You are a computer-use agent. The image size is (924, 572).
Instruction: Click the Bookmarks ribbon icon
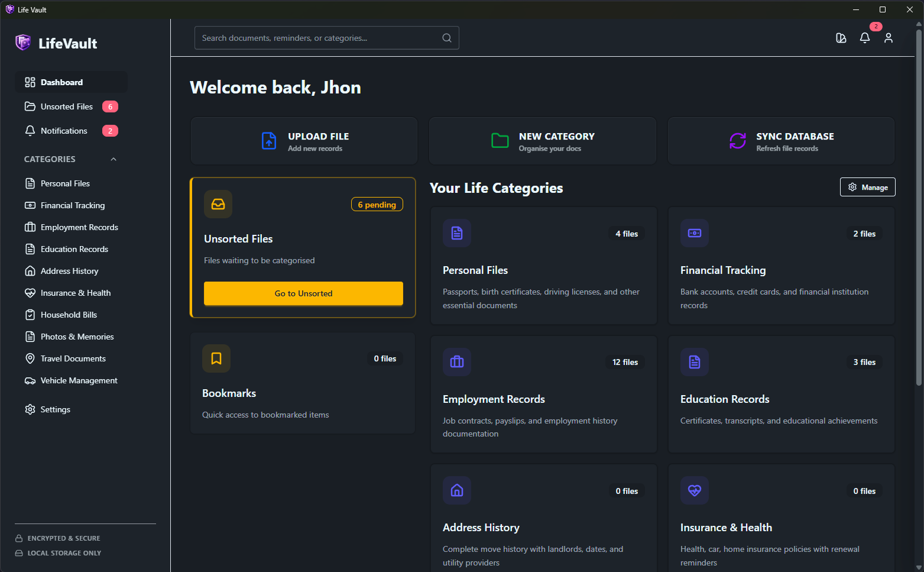(216, 358)
